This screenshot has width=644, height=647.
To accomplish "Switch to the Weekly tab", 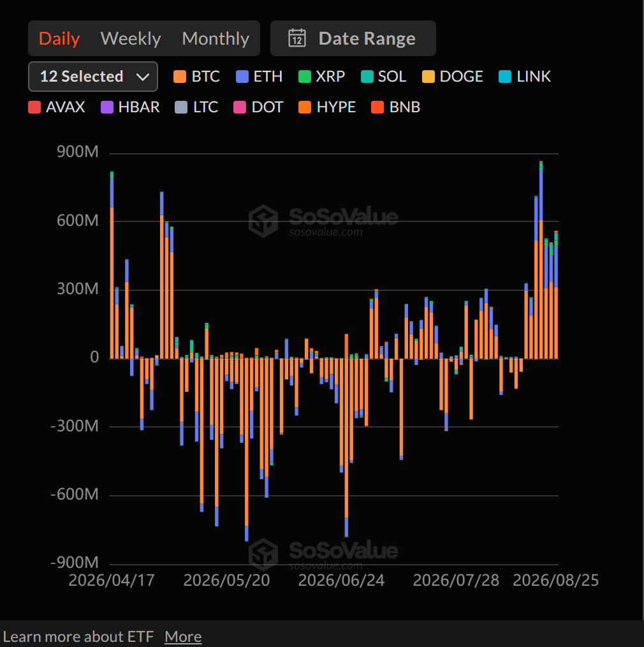I will (x=131, y=38).
